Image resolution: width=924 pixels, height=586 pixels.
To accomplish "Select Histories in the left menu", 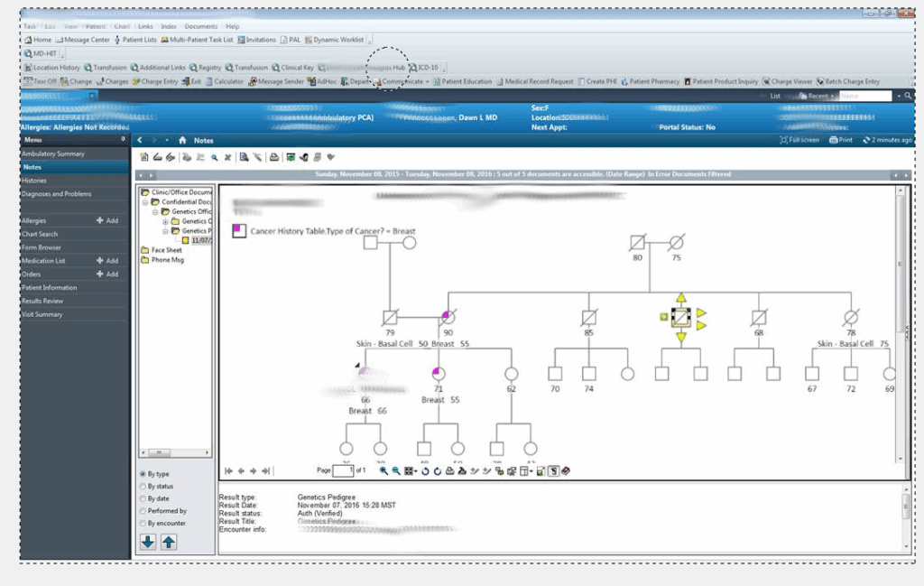I will coord(34,181).
